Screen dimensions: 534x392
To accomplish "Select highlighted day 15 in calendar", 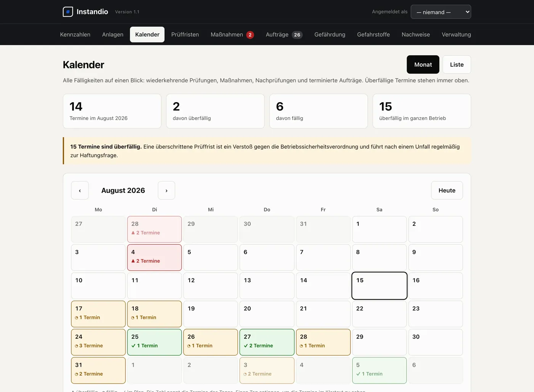I will pyautogui.click(x=380, y=286).
